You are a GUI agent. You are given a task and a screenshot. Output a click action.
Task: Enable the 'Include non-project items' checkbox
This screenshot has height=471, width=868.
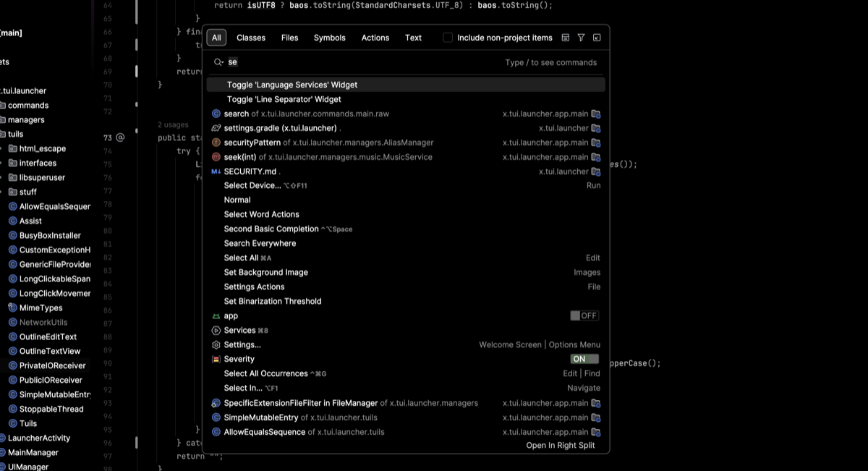click(448, 38)
